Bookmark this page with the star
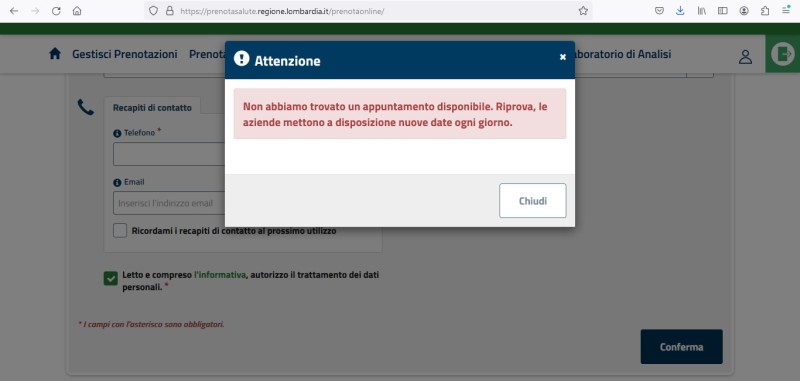This screenshot has width=800, height=381. click(583, 11)
